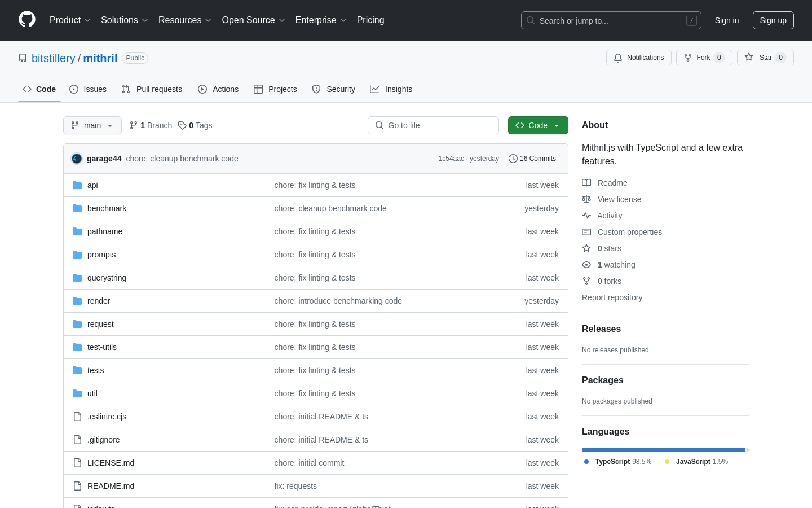Image resolution: width=812 pixels, height=508 pixels.
Task: Open 'chore: introduce benchmarking code' commit message
Action: point(338,301)
